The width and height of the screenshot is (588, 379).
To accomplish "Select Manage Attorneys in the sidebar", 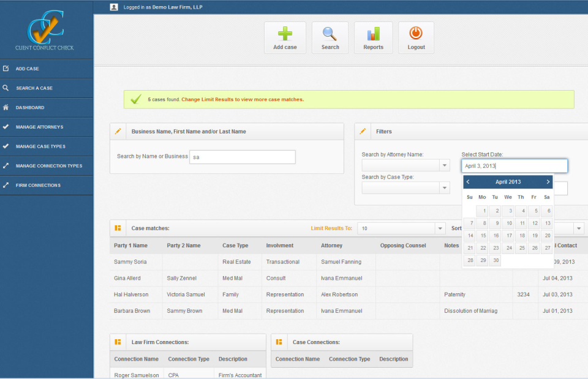I will point(43,127).
